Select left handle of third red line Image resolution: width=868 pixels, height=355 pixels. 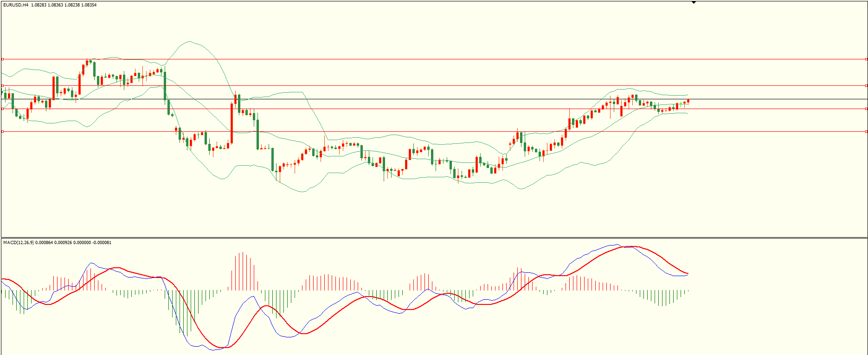pyautogui.click(x=2, y=109)
